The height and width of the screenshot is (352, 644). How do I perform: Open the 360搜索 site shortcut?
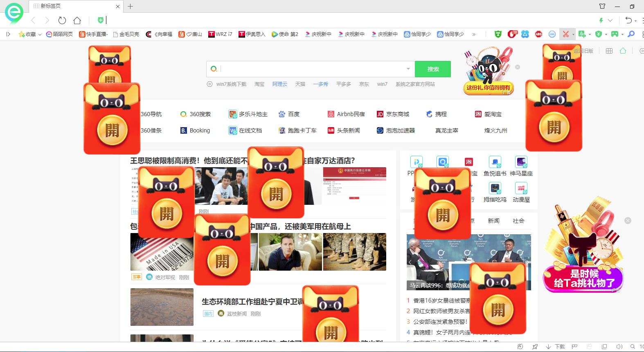coord(196,114)
